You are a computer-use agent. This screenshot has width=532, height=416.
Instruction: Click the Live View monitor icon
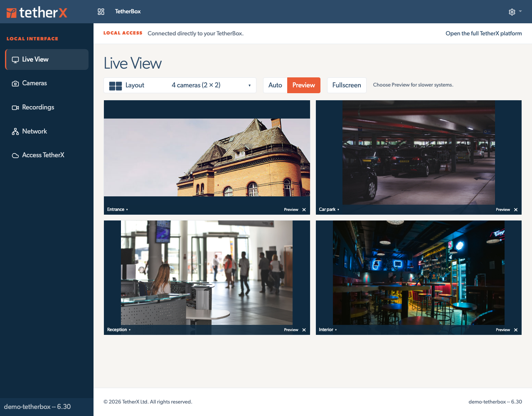(x=15, y=59)
